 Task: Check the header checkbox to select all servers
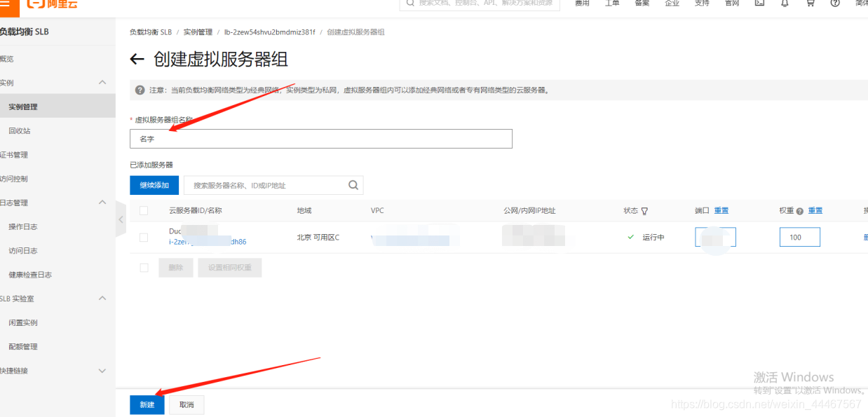144,210
